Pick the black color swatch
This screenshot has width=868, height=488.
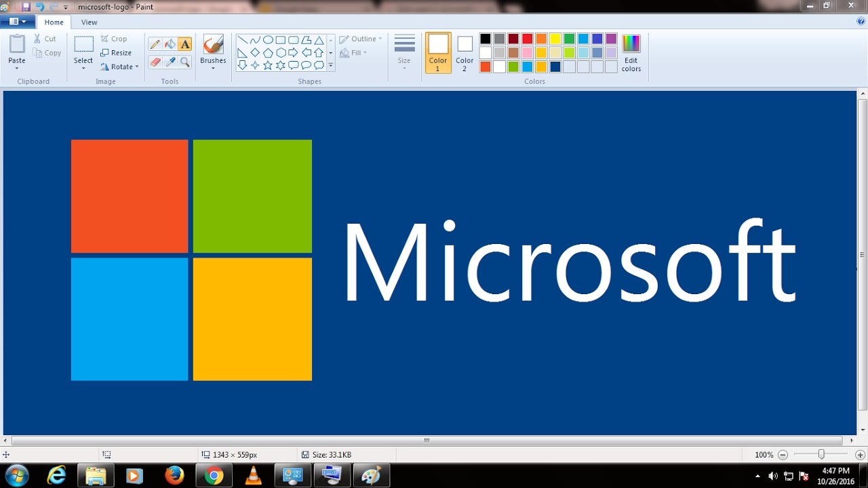pos(485,39)
